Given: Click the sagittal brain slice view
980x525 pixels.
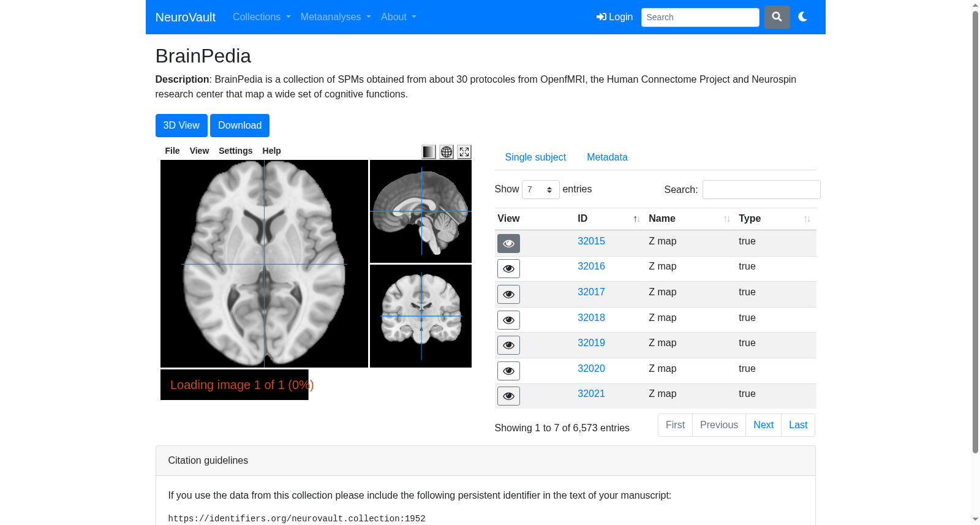Looking at the screenshot, I should coord(421,211).
